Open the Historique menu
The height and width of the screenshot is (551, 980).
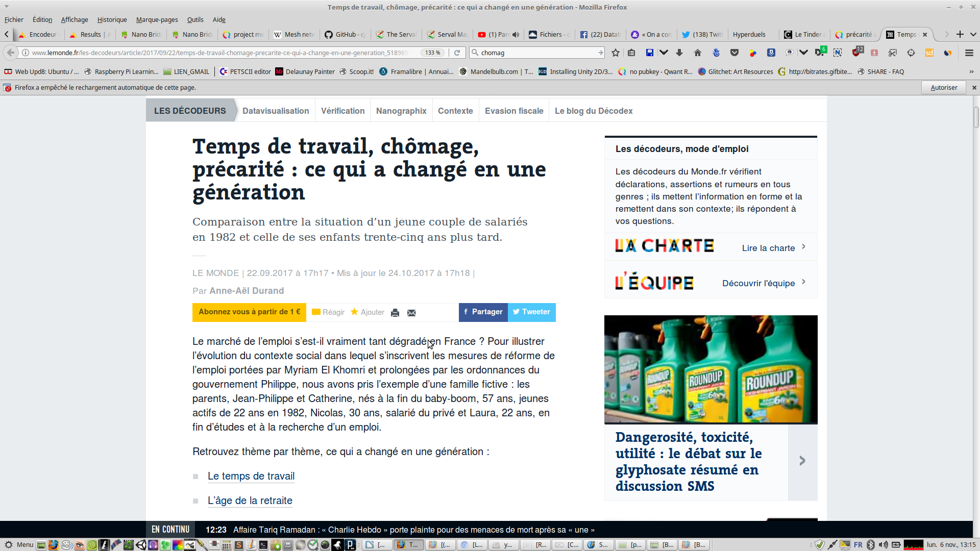(112, 19)
